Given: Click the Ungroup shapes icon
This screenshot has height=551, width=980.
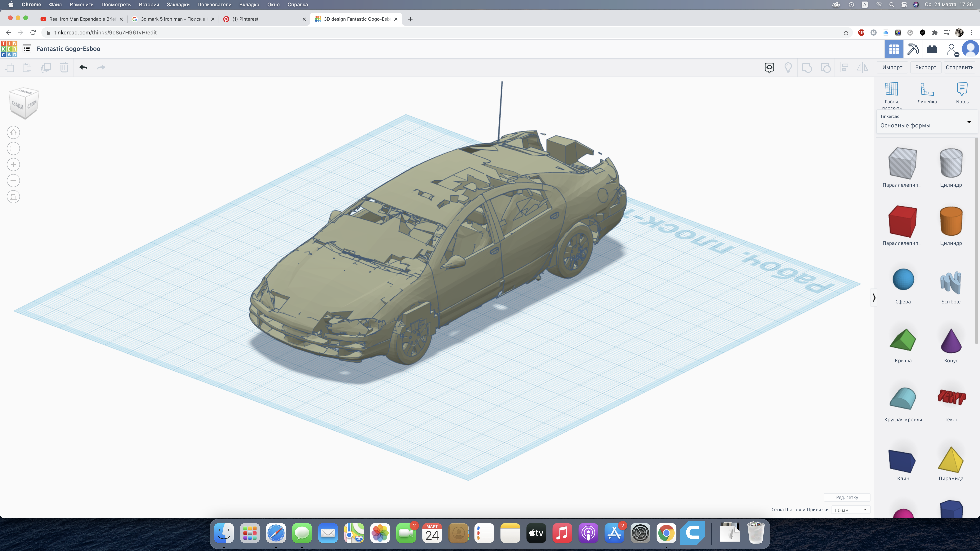Looking at the screenshot, I should (x=826, y=68).
